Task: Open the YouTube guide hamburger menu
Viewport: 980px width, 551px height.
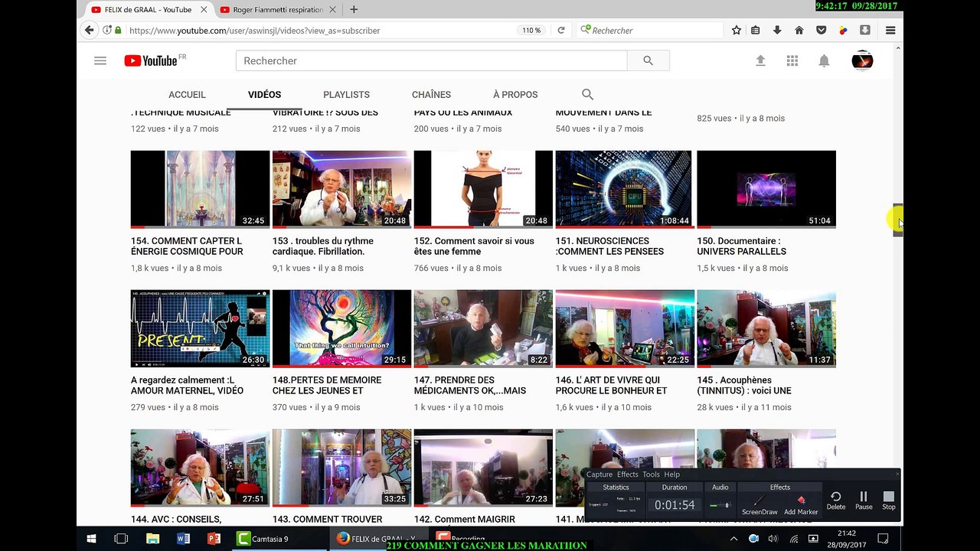Action: [x=100, y=60]
